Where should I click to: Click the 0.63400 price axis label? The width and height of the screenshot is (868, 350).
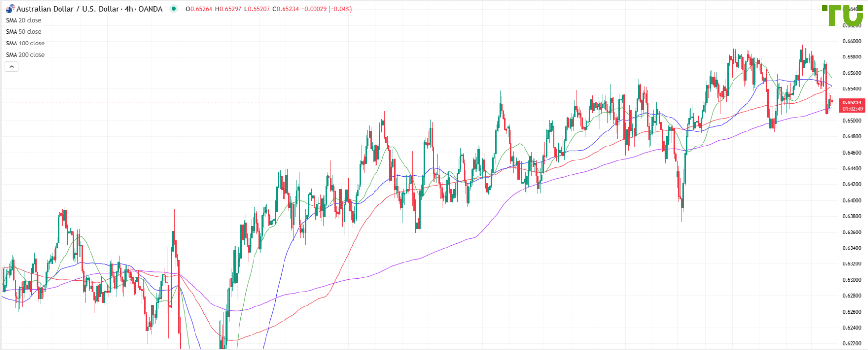coord(852,248)
